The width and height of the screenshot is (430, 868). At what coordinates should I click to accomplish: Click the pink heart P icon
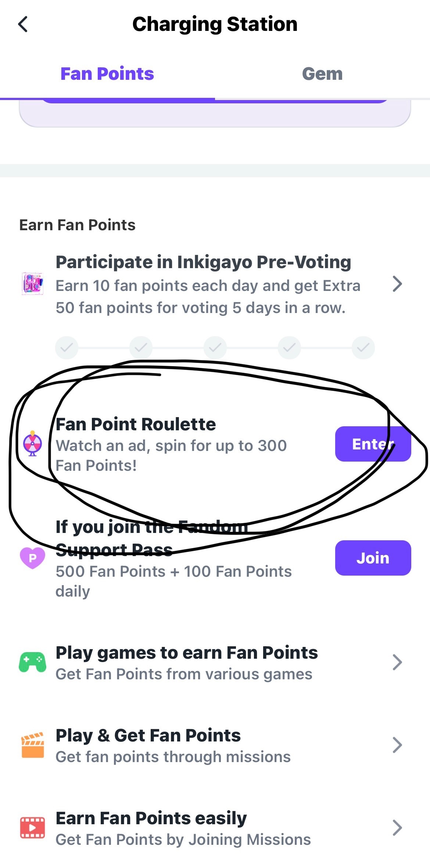click(32, 558)
